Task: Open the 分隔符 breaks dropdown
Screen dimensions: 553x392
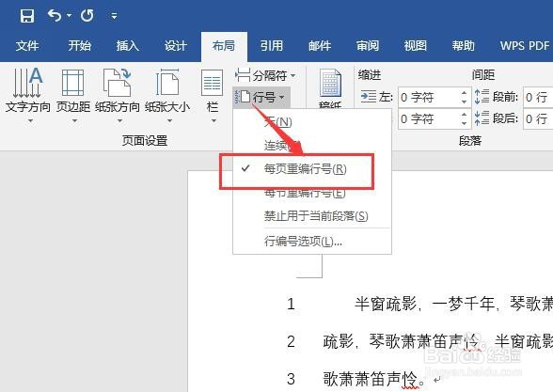Action: point(265,75)
